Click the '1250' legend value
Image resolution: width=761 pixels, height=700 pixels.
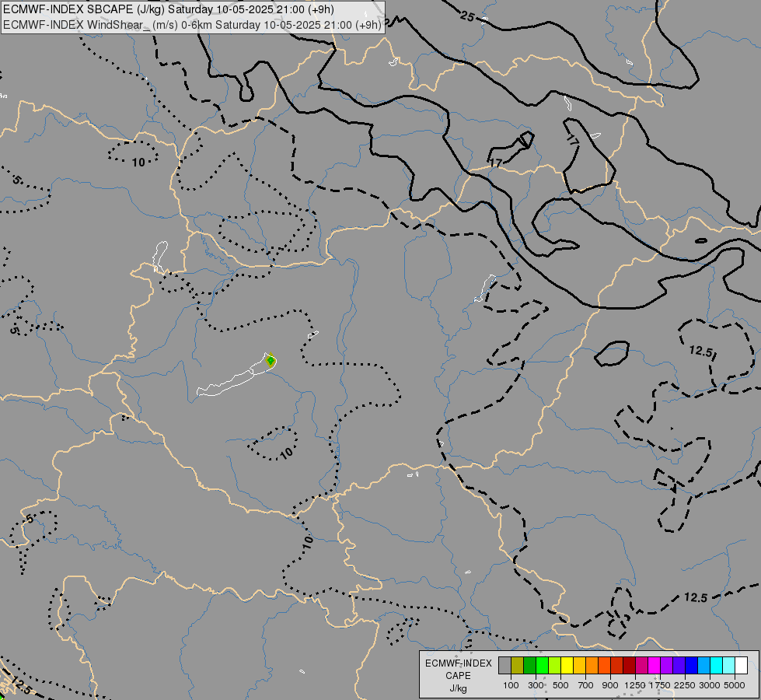[635, 685]
